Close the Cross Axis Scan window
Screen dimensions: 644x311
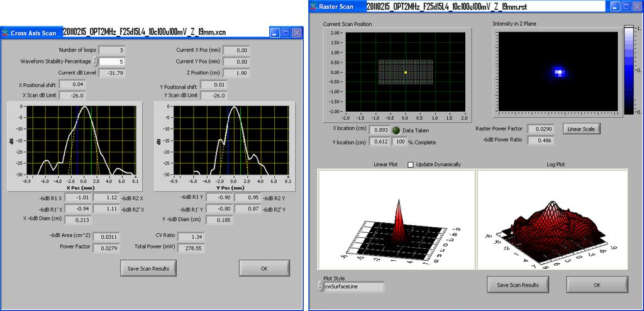(296, 33)
